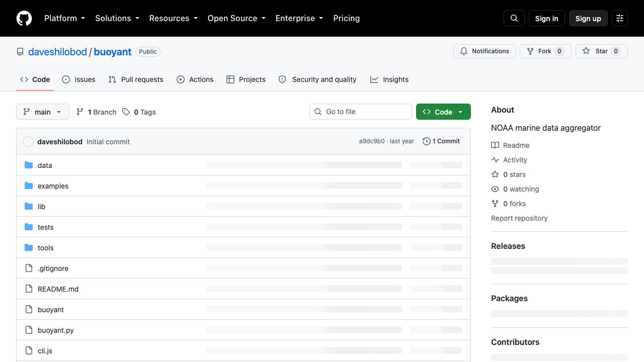This screenshot has height=362, width=644.
Task: Expand the Solutions menu
Action: click(117, 18)
